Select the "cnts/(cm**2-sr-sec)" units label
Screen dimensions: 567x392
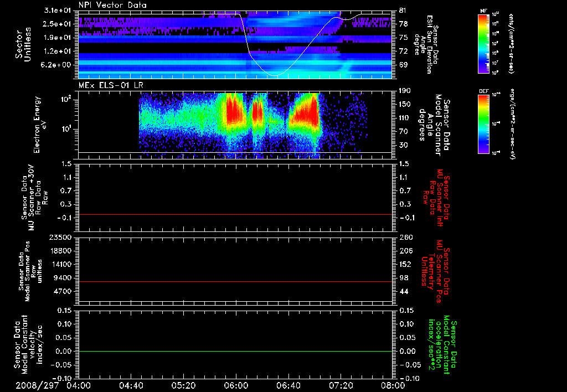click(511, 43)
